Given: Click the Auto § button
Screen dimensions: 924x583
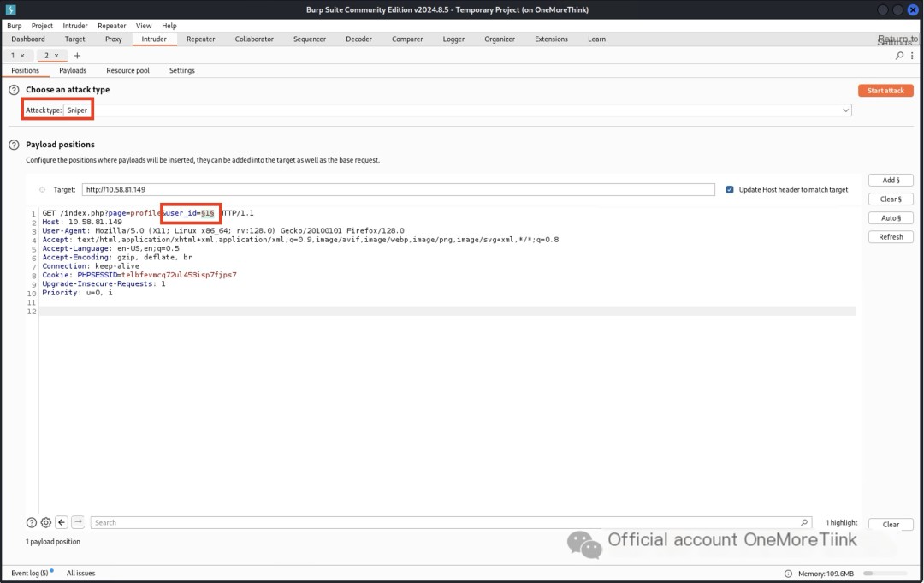Looking at the screenshot, I should (891, 218).
